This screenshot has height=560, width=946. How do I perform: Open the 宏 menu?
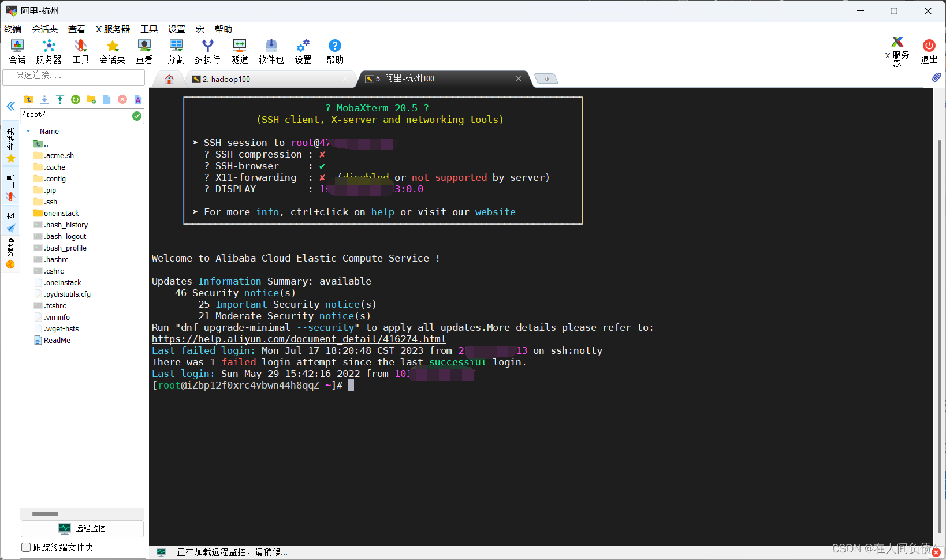(x=200, y=29)
